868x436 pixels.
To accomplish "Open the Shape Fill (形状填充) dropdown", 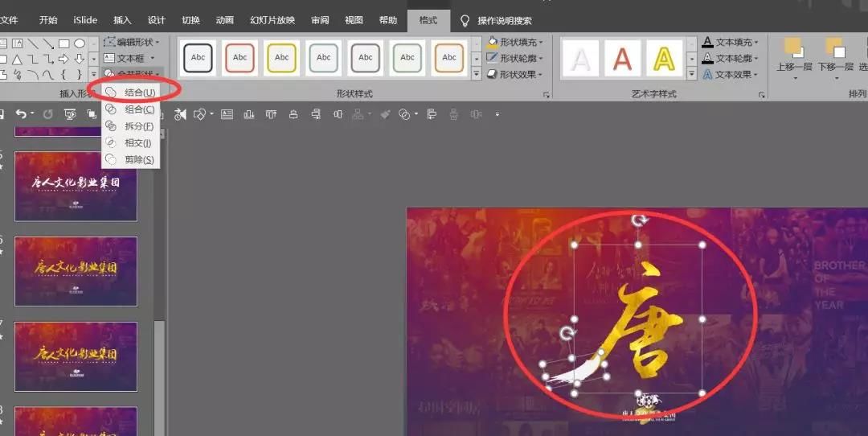I will pyautogui.click(x=515, y=42).
